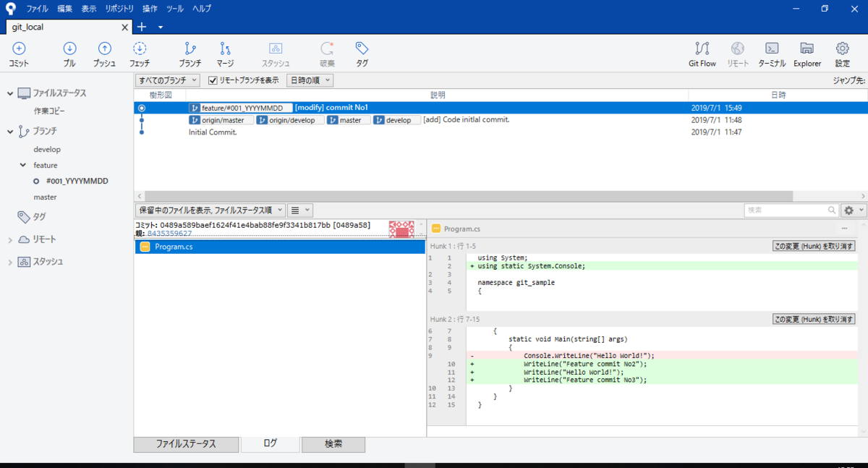Click the タグ sidebar section

pos(39,216)
